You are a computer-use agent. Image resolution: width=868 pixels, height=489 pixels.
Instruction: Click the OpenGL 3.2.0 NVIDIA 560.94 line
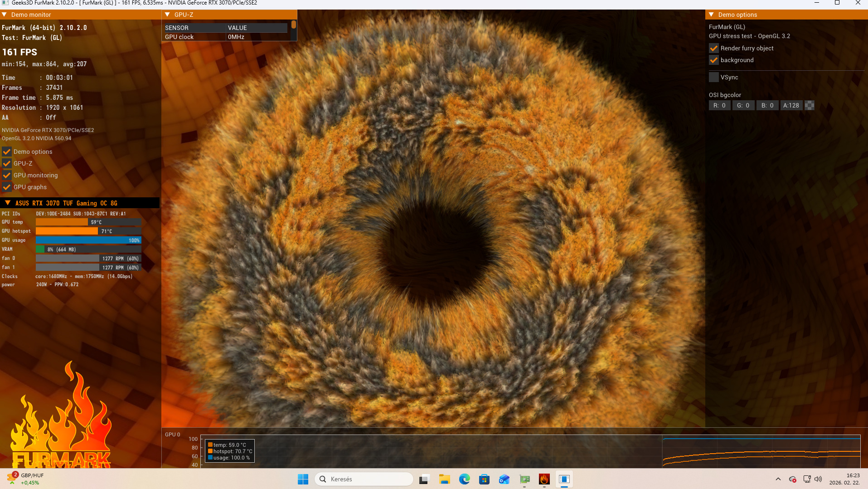pos(37,138)
